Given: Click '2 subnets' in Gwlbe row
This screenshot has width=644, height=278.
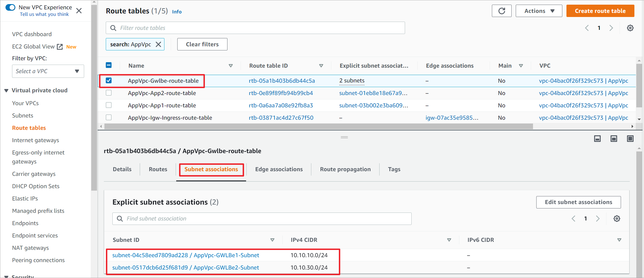Looking at the screenshot, I should pyautogui.click(x=352, y=81).
